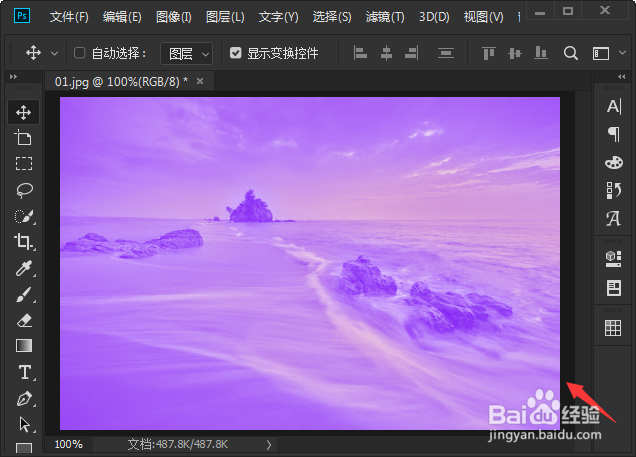The height and width of the screenshot is (457, 636).
Task: Open the Properties panel icon
Action: point(614,288)
